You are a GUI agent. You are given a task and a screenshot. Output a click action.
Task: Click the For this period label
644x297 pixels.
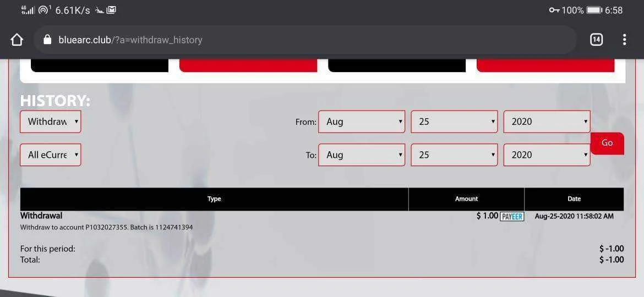click(x=48, y=249)
